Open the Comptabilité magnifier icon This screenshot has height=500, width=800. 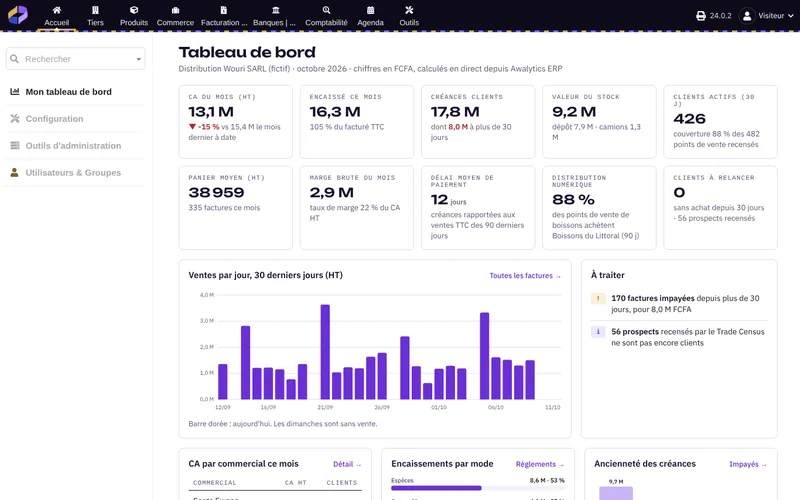tap(327, 10)
